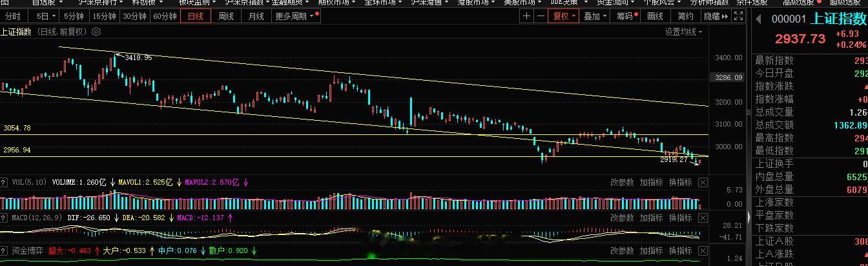Click the back arrow beside 000001
The width and height of the screenshot is (868, 266).
click(759, 19)
